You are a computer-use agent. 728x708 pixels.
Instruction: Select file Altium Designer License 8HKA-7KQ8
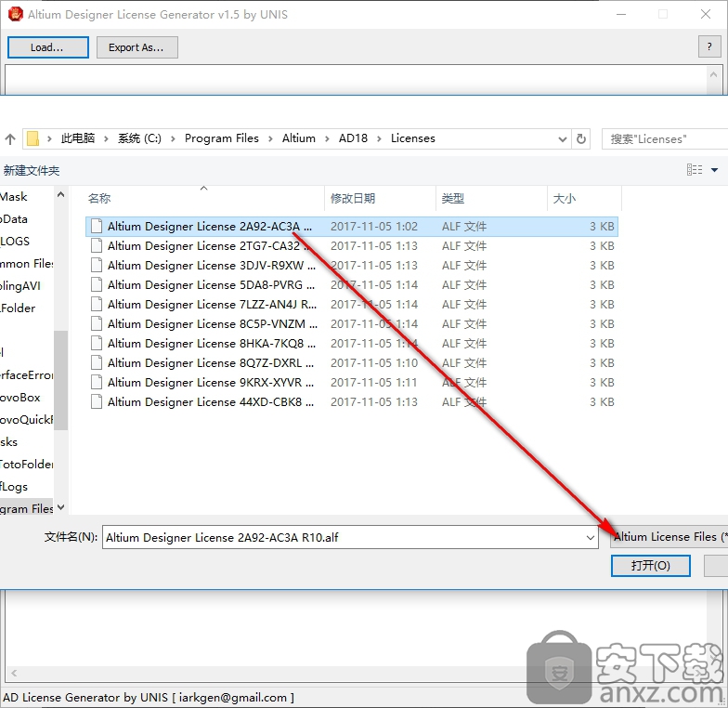[351, 344]
